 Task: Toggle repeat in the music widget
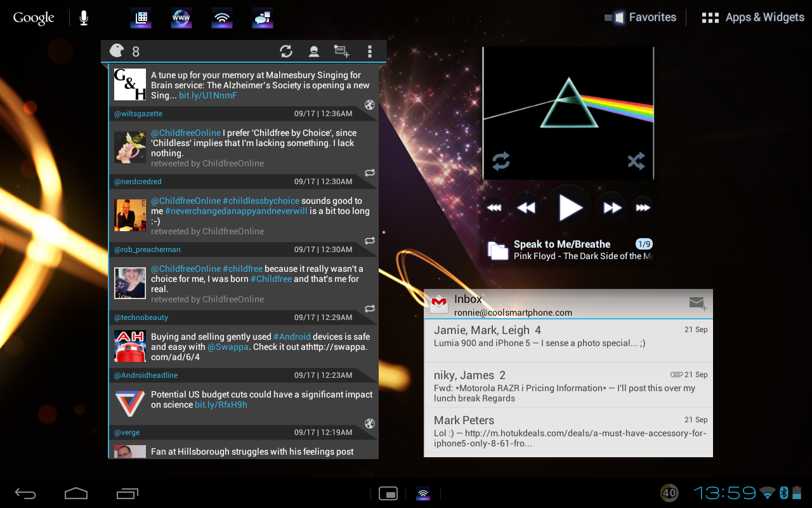point(501,161)
